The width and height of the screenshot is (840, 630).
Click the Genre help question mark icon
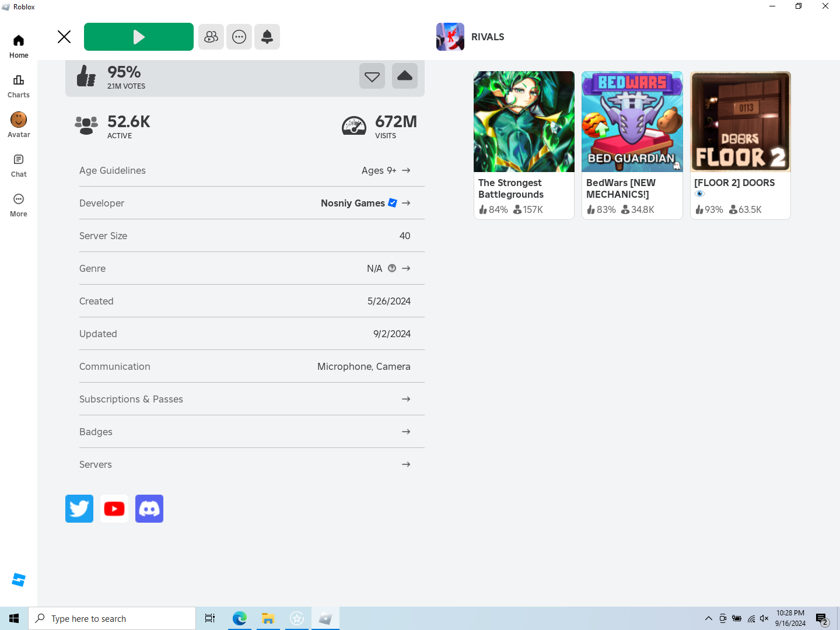[x=392, y=268]
